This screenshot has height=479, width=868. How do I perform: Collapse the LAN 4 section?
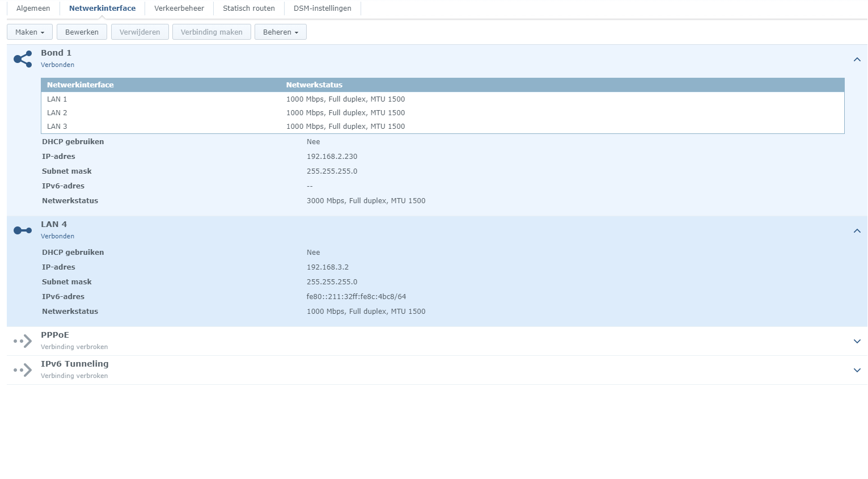pyautogui.click(x=857, y=231)
